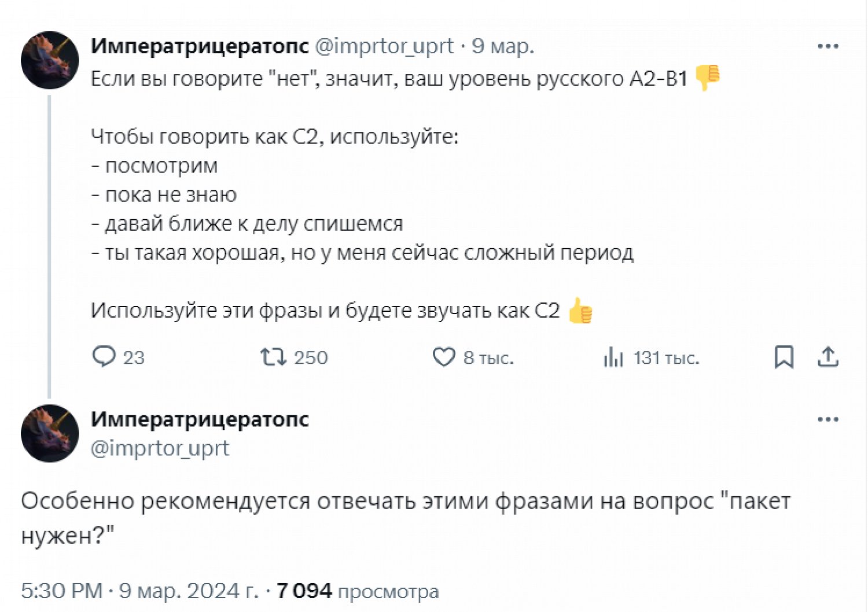
Task: Like the tweet with 8 тыс. likes
Action: click(x=444, y=357)
